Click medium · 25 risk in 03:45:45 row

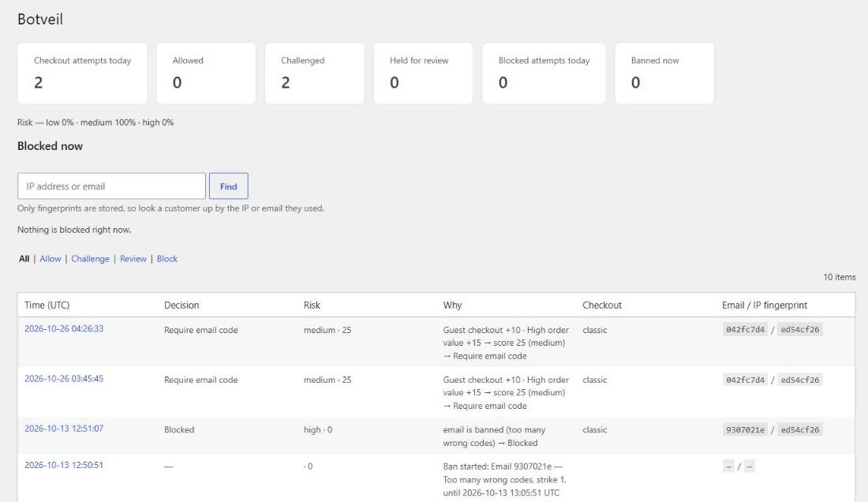[327, 380]
